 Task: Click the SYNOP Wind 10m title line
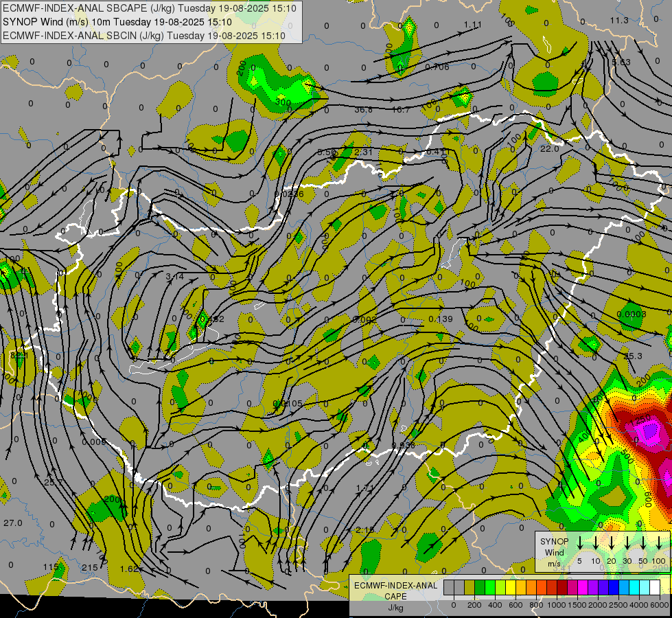[x=117, y=22]
